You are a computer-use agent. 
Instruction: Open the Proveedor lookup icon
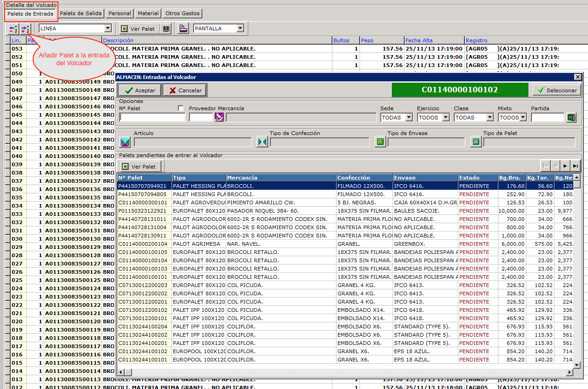coord(219,118)
